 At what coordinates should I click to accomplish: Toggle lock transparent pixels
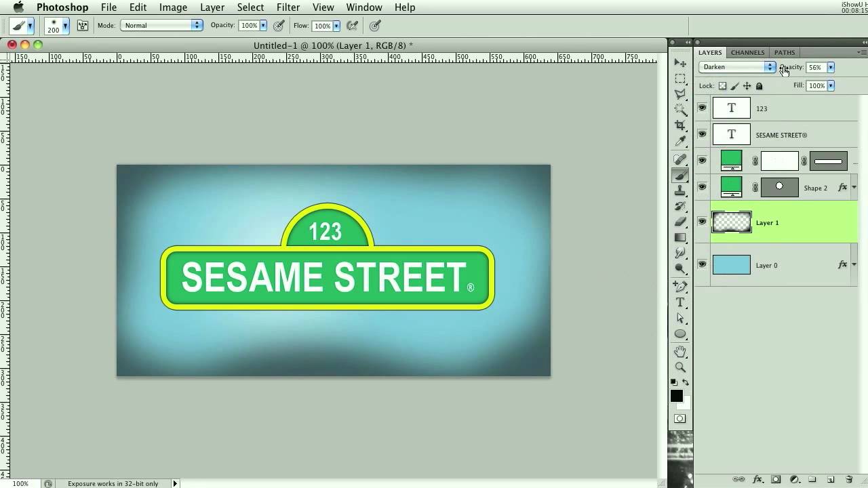click(x=722, y=86)
